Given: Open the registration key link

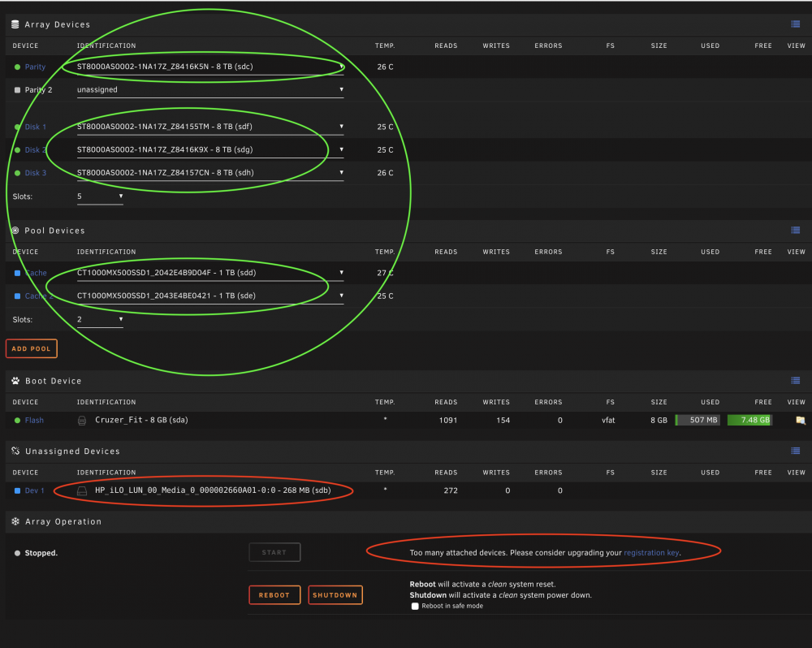Looking at the screenshot, I should 651,553.
